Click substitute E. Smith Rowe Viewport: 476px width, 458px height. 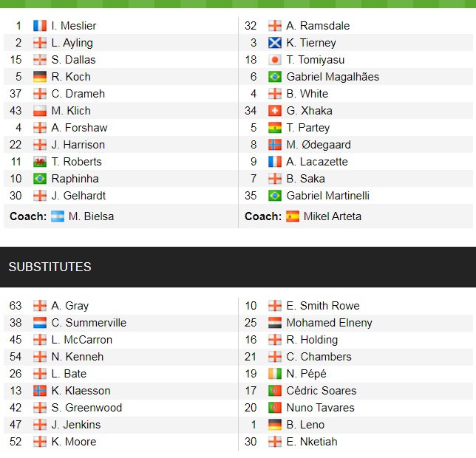323,306
